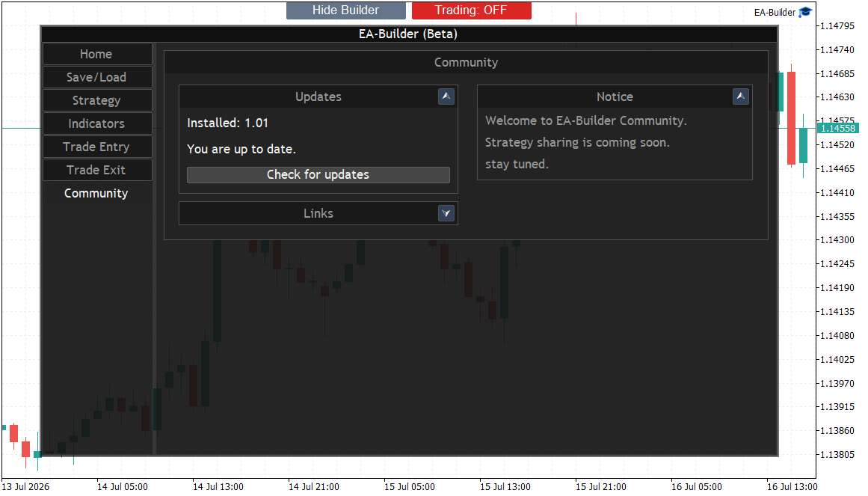The height and width of the screenshot is (496, 868).
Task: Click the 16 Jul 13:00 time axis label
Action: click(x=792, y=486)
